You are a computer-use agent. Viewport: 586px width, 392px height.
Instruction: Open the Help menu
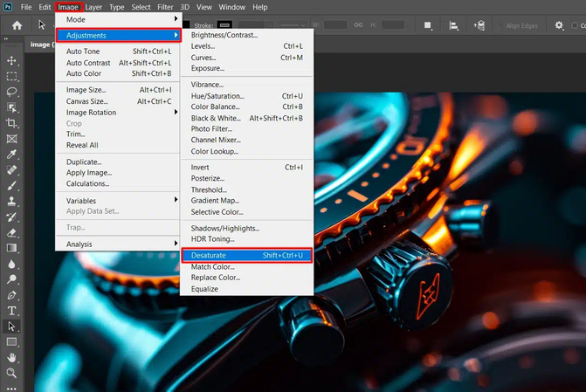pos(259,7)
